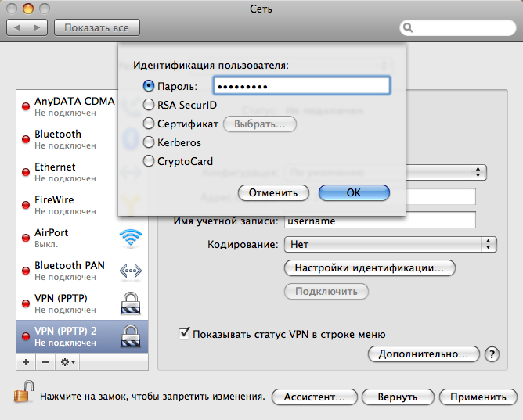Click the password input field
523x420 pixels.
point(301,86)
